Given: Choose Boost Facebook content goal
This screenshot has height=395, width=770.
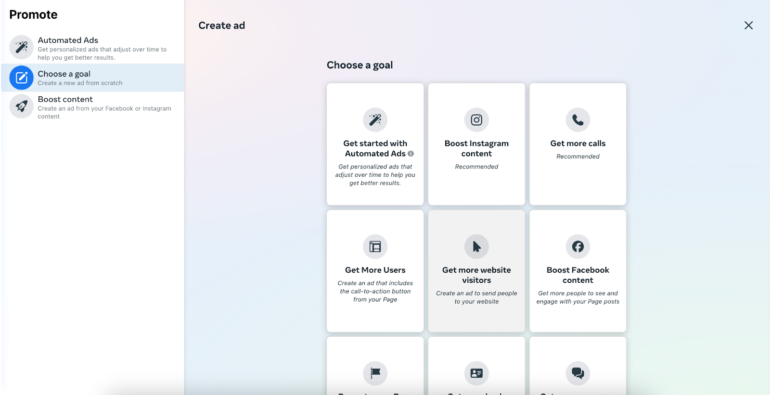Looking at the screenshot, I should (x=578, y=271).
